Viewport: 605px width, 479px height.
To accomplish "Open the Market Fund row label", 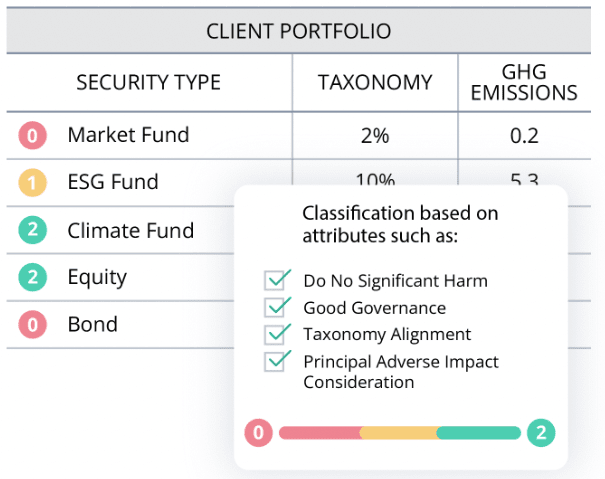I will [x=128, y=135].
